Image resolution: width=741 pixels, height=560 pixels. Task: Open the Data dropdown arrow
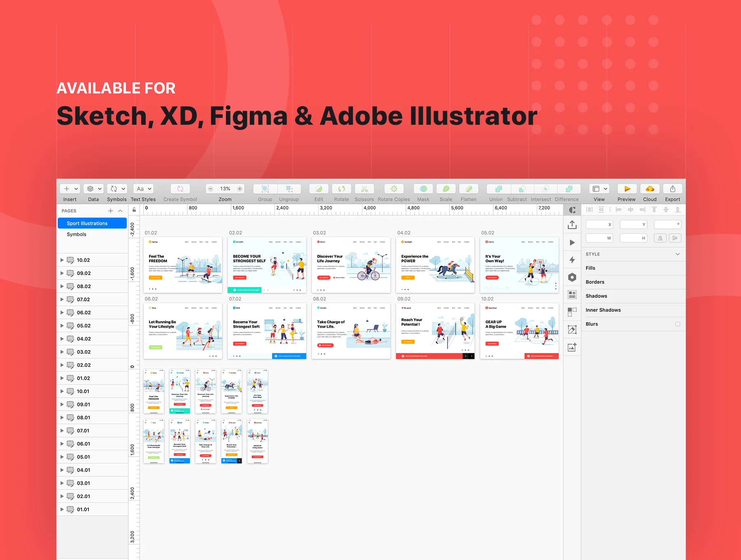click(100, 189)
